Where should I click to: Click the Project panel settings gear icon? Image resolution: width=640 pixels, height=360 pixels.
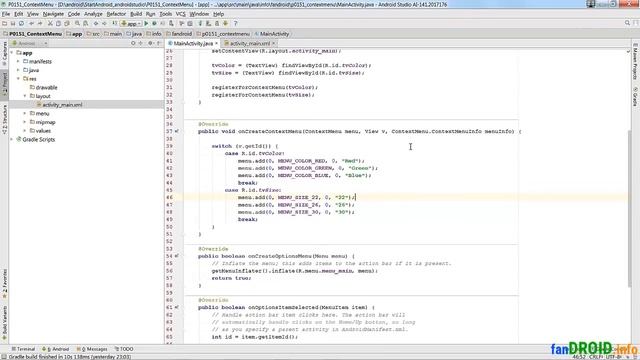[150, 43]
